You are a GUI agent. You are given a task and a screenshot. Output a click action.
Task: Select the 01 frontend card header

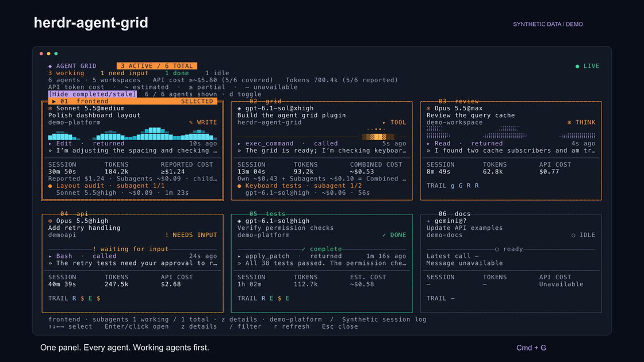[x=133, y=101]
